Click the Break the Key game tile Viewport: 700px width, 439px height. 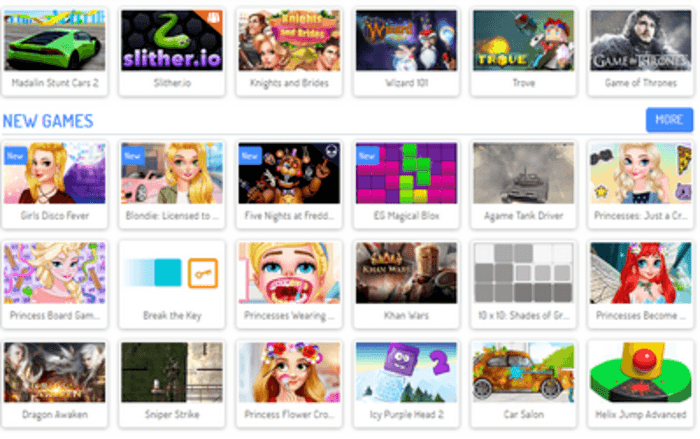click(172, 273)
